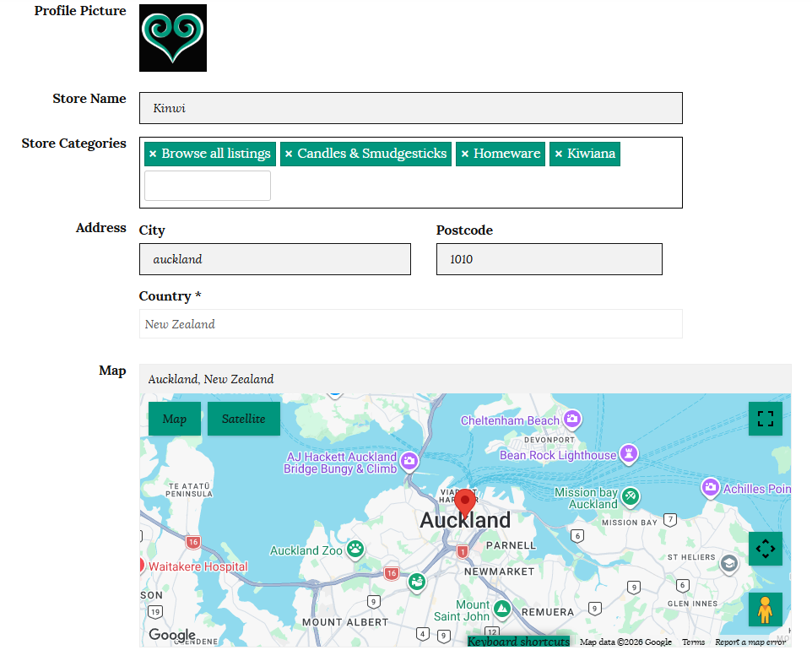
Task: Remove the Homeware category tag
Action: tap(465, 154)
